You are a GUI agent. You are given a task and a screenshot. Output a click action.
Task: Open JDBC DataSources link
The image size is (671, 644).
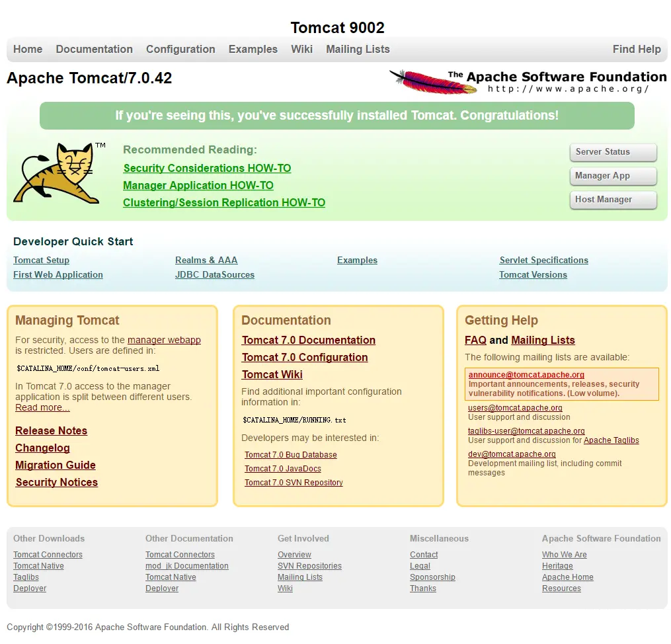pos(215,274)
